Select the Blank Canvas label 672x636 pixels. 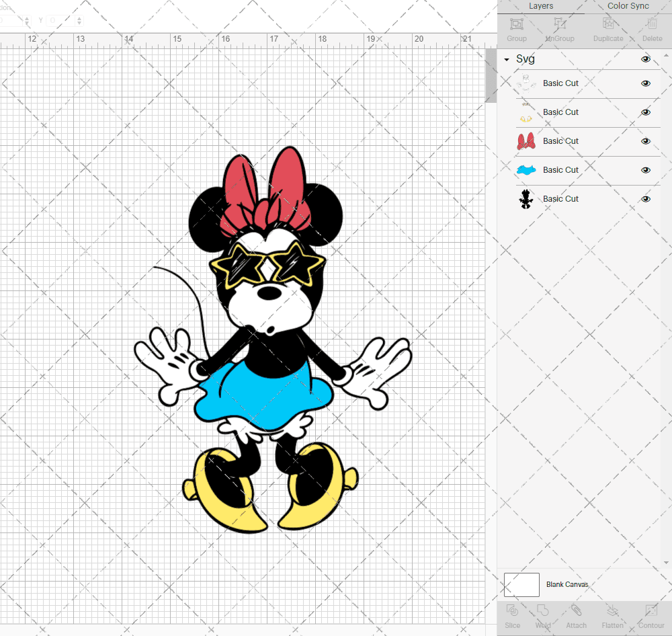pyautogui.click(x=567, y=584)
